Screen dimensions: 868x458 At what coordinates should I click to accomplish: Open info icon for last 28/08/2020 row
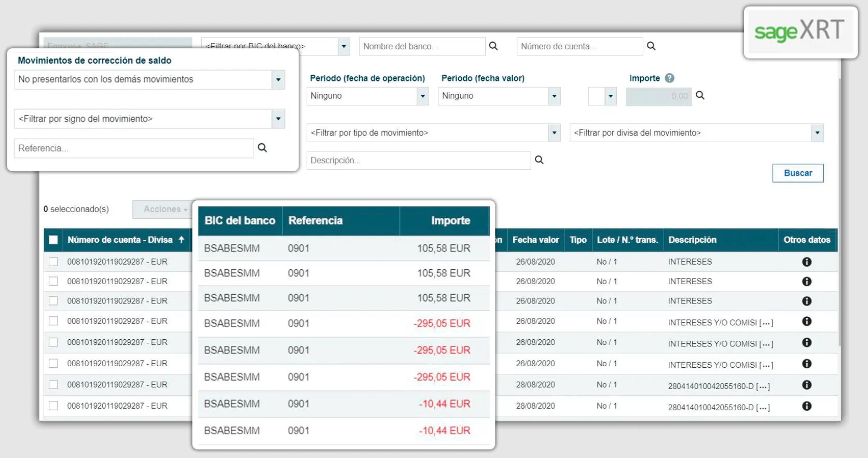[807, 407]
